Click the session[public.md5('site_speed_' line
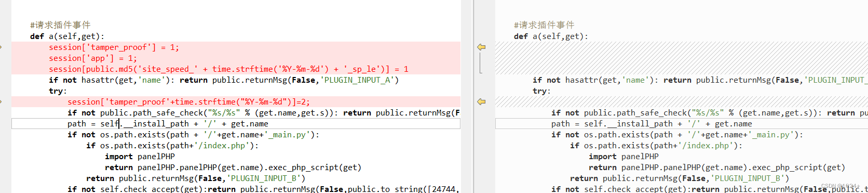Screen dimensions: 868x193 228,69
